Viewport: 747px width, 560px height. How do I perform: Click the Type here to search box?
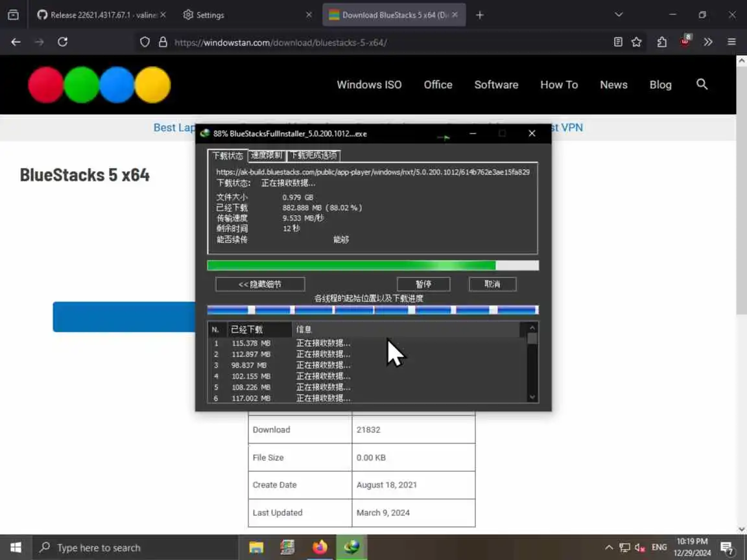click(135, 548)
